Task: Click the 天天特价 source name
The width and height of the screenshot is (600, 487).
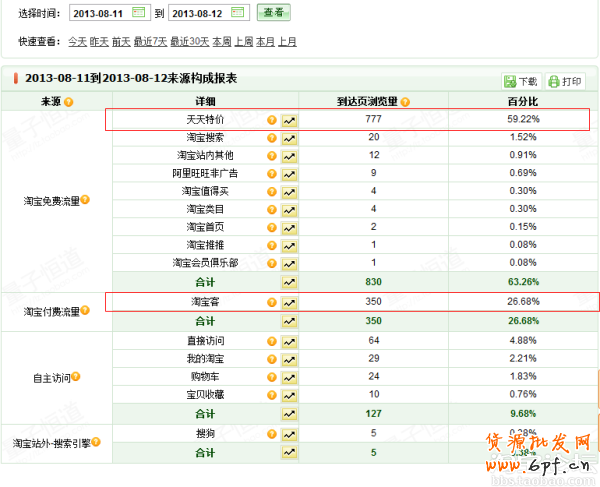Action: pyautogui.click(x=205, y=120)
